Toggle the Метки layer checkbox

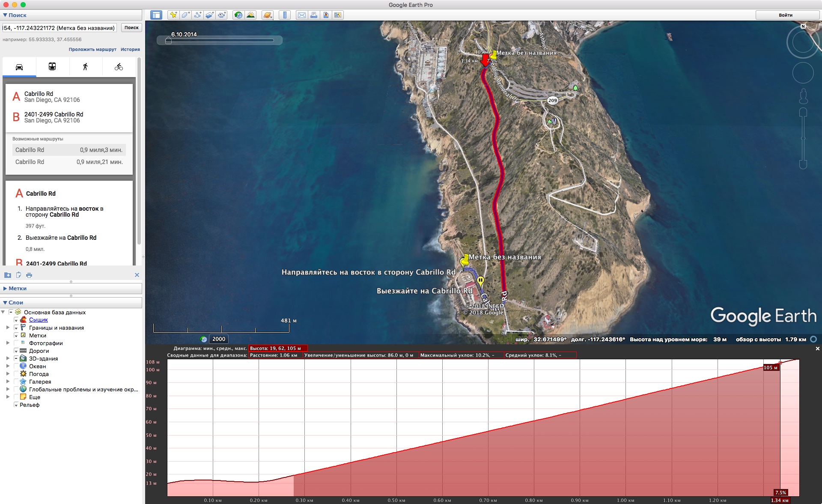(x=16, y=335)
